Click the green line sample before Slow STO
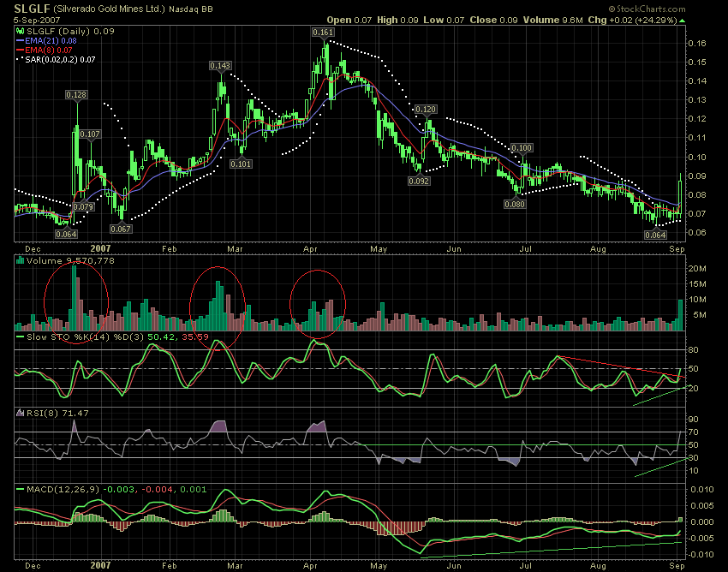 coord(20,337)
